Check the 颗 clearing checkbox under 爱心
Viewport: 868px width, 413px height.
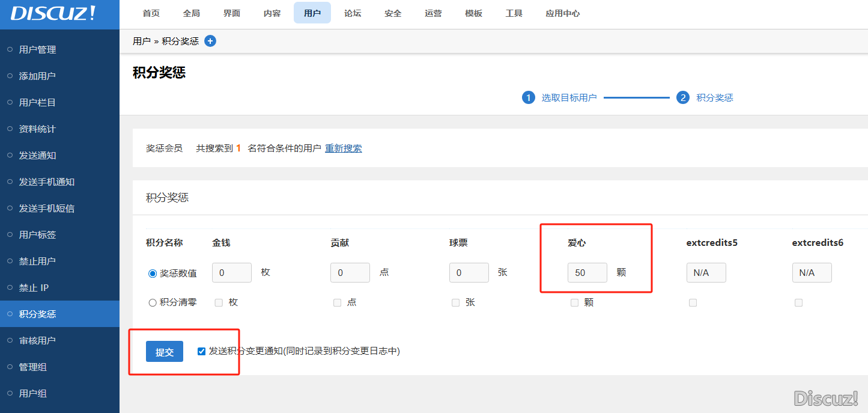574,302
